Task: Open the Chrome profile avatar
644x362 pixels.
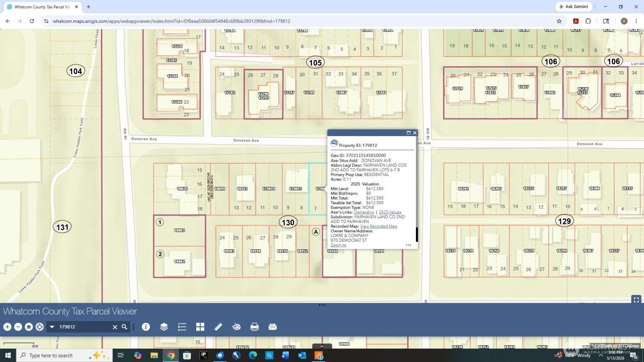Action: (624, 21)
